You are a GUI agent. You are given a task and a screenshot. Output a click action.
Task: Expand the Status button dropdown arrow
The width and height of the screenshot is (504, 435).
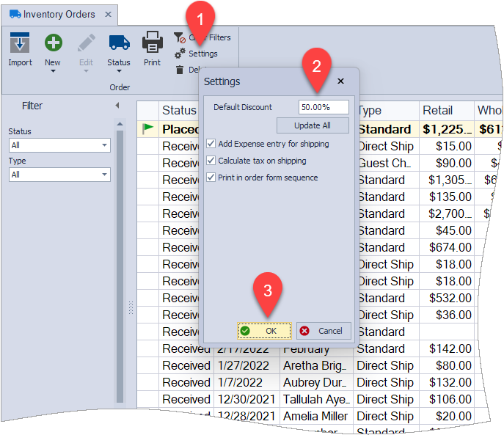119,71
